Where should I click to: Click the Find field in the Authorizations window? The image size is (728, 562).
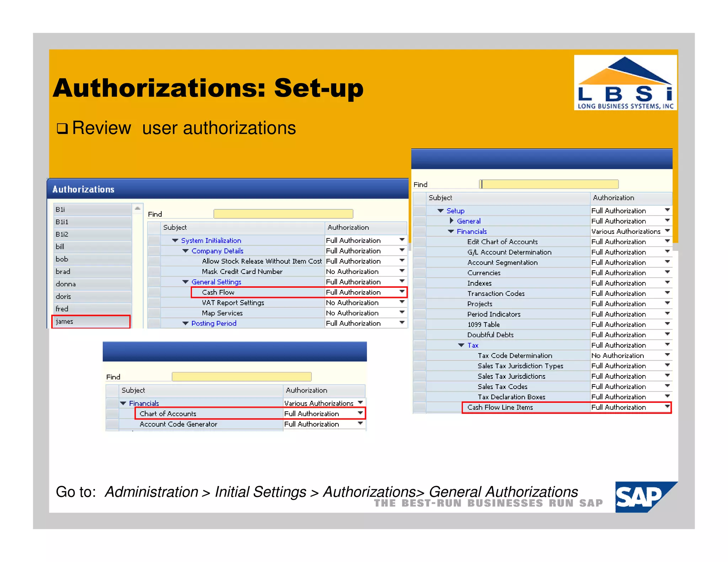[283, 214]
